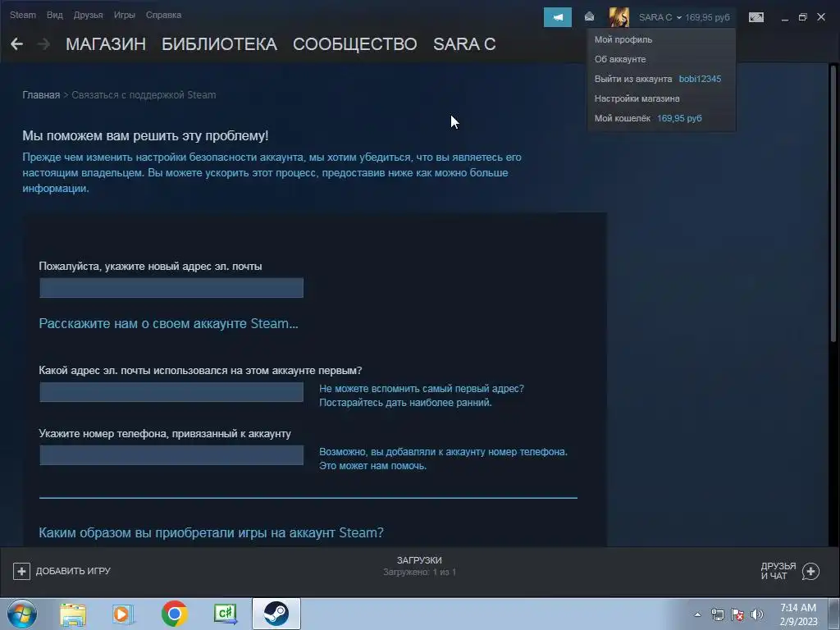Click the hint Не можете вспомнить самый первый адрес?
Viewport: 840px width, 630px height.
(422, 389)
